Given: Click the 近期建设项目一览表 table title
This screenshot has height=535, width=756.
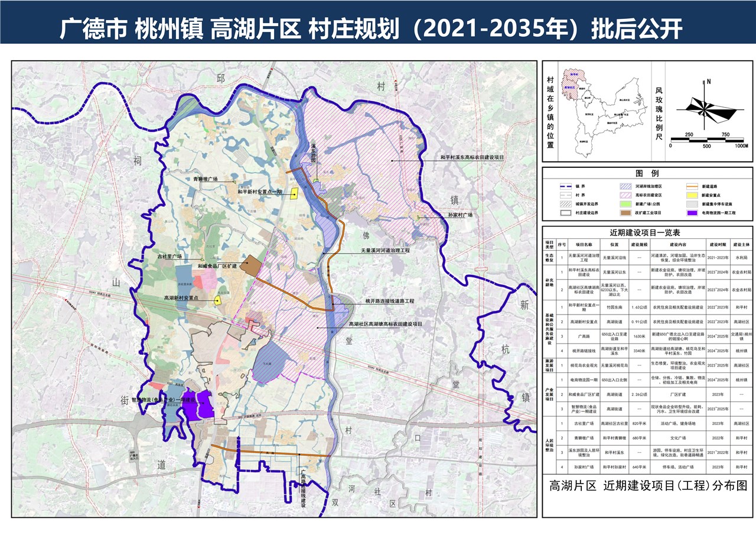Looking at the screenshot, I should [646, 232].
